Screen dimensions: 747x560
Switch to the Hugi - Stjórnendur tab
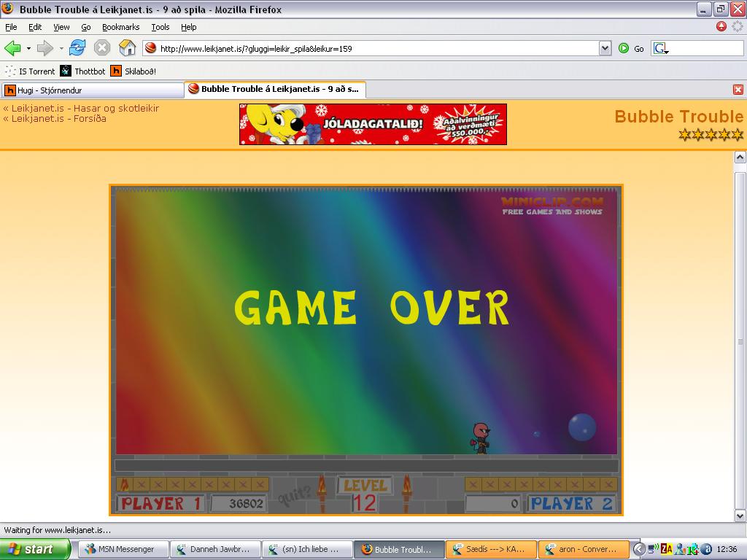pyautogui.click(x=93, y=90)
